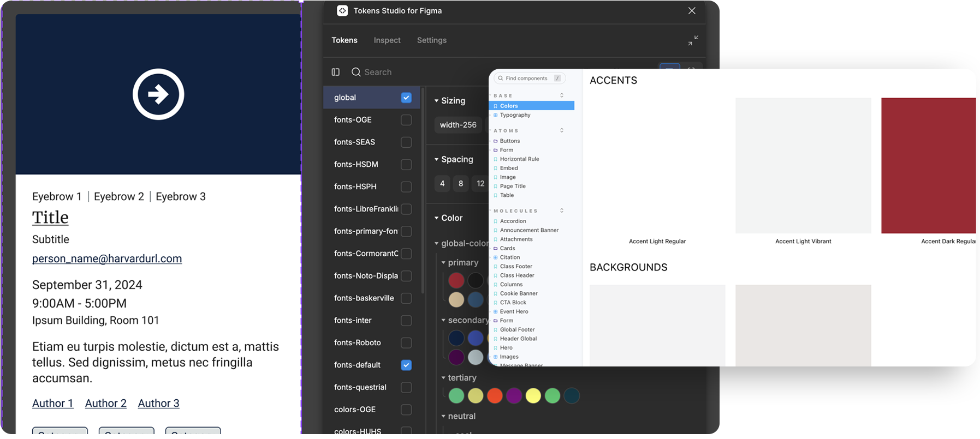Click the Author 3 link
980x439 pixels.
pyautogui.click(x=159, y=404)
